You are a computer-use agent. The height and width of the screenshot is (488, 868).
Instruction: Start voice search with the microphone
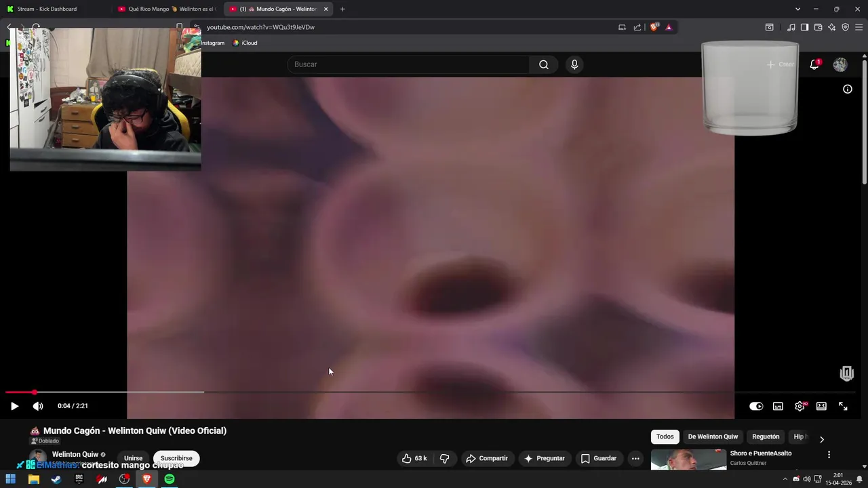tap(574, 64)
